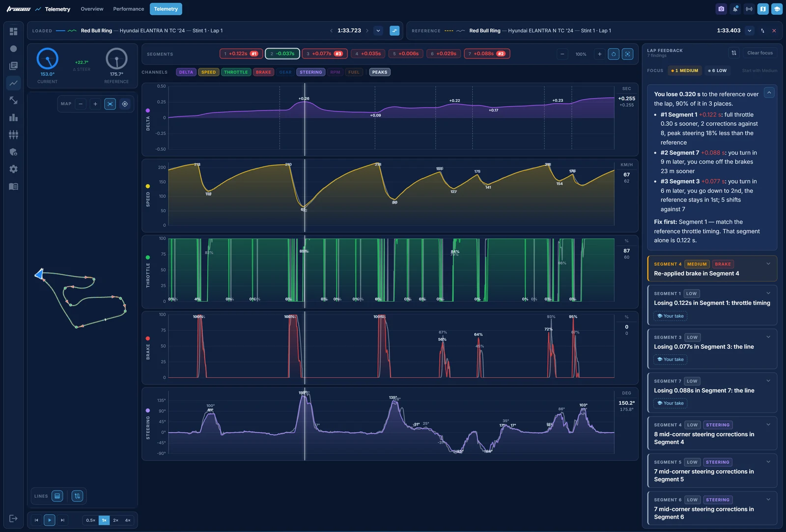This screenshot has width=786, height=532.
Task: Click the live broadcast signal icon
Action: click(749, 9)
